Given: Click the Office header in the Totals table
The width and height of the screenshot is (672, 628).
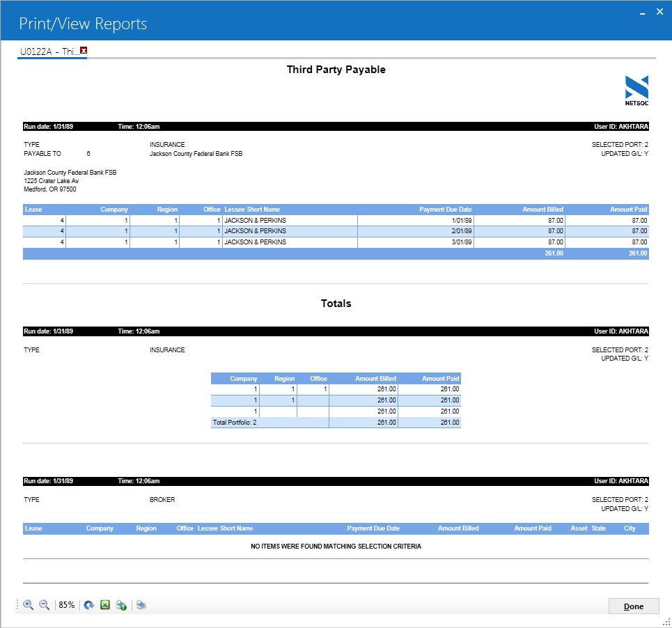Looking at the screenshot, I should 318,379.
